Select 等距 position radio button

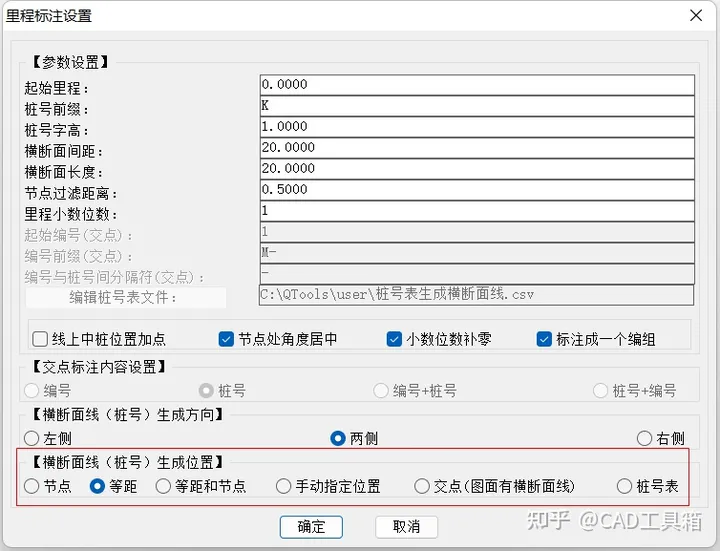[97, 486]
